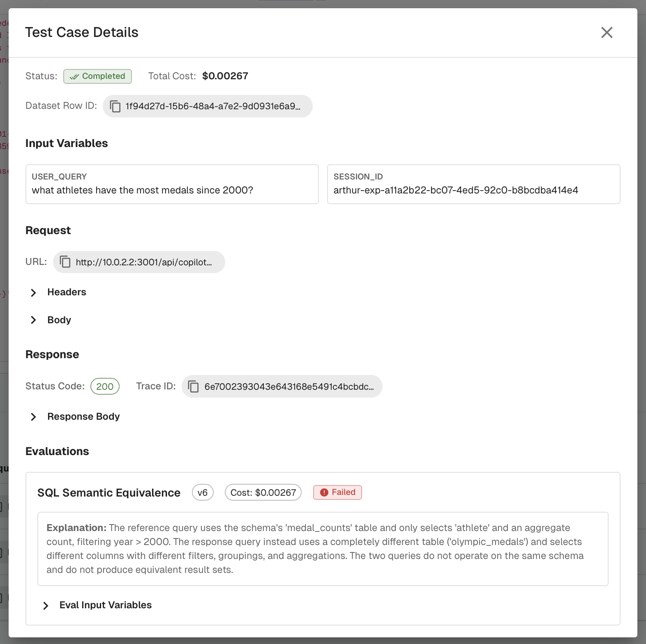The height and width of the screenshot is (644, 646).
Task: Expand the Response Body section
Action: pos(75,417)
